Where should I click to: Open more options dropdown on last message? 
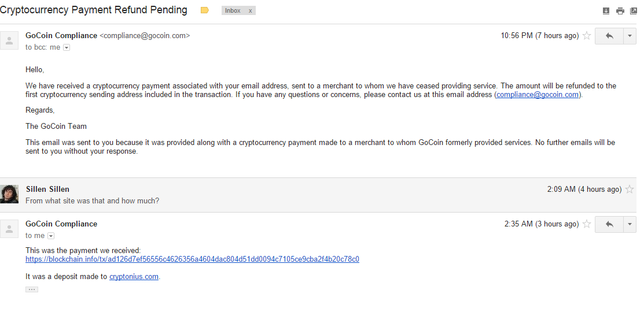pos(630,224)
